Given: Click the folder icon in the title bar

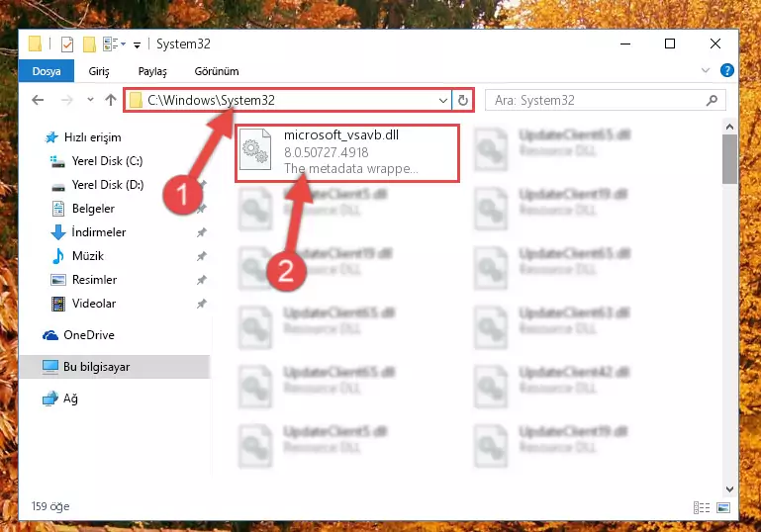Looking at the screenshot, I should pyautogui.click(x=35, y=44).
